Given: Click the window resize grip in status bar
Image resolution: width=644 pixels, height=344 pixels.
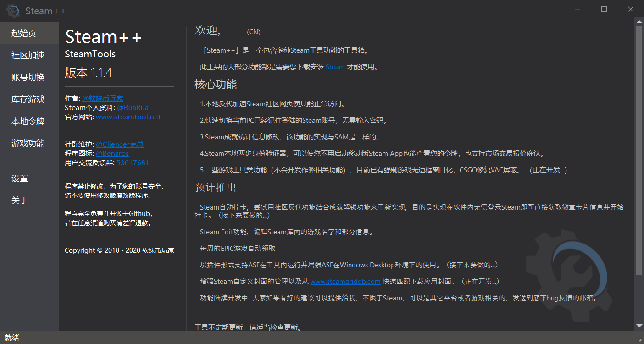Looking at the screenshot, I should coord(639,339).
